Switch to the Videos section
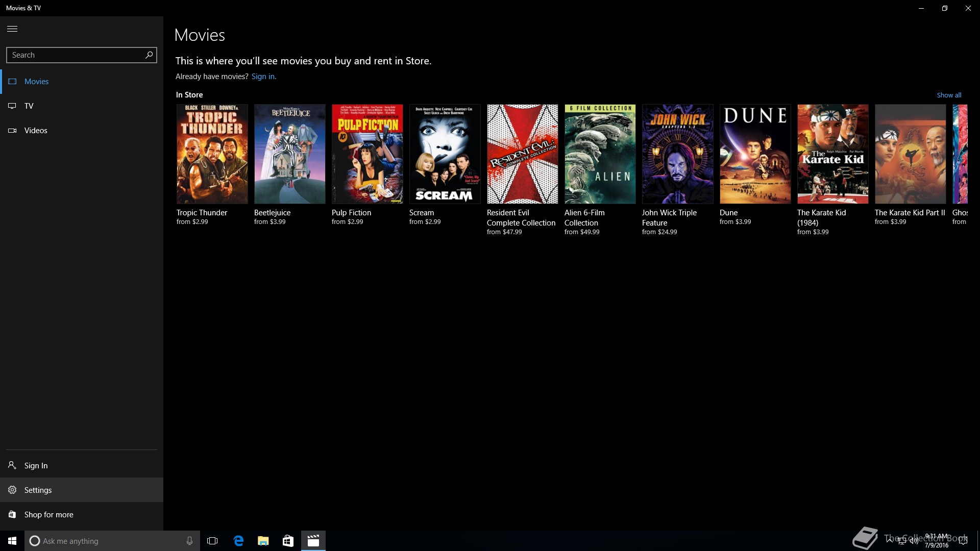 [35, 130]
